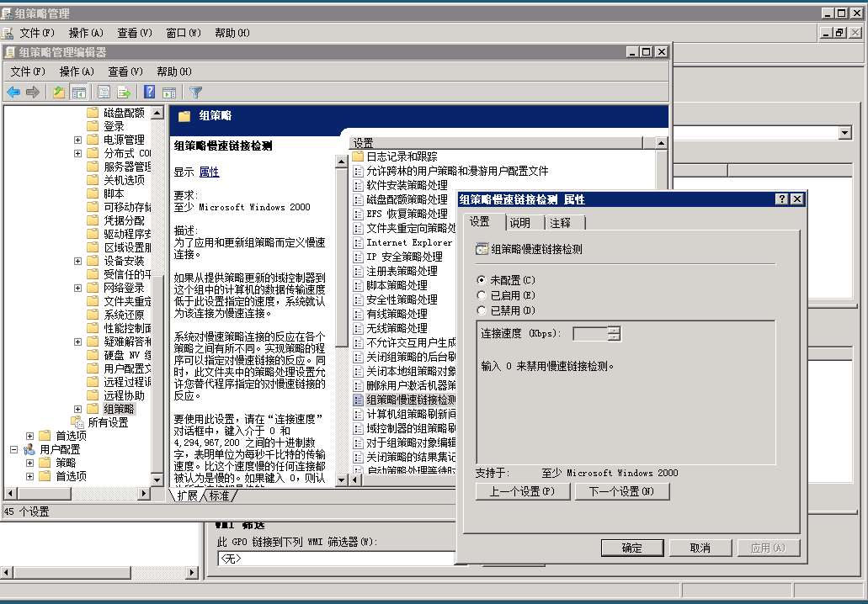Viewport: 868px width, 604px height.
Task: Click the 设备安装 folder icon in tree
Action: [93, 261]
